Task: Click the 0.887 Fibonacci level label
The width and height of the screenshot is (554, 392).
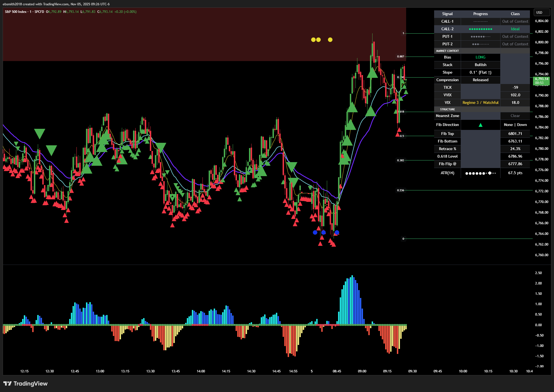Action: pos(401,57)
